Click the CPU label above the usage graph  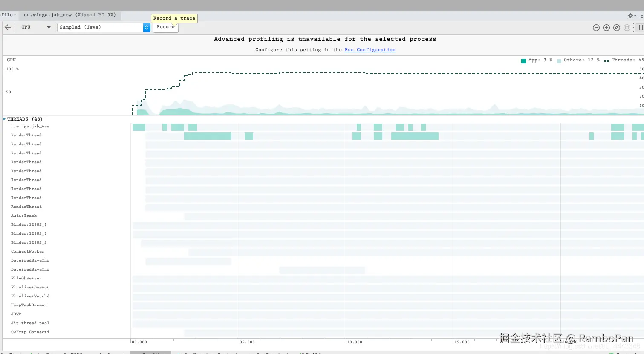12,60
